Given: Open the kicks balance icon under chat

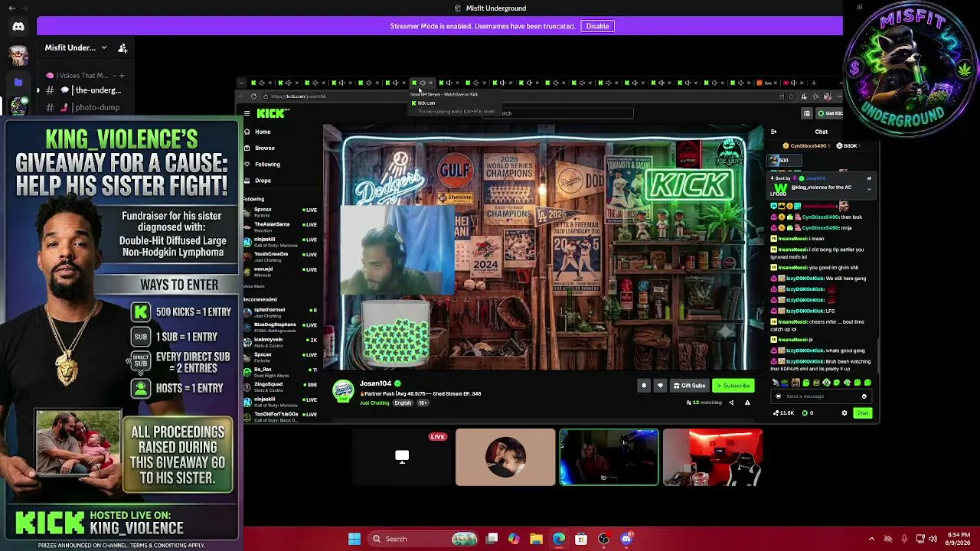Looking at the screenshot, I should (x=805, y=413).
